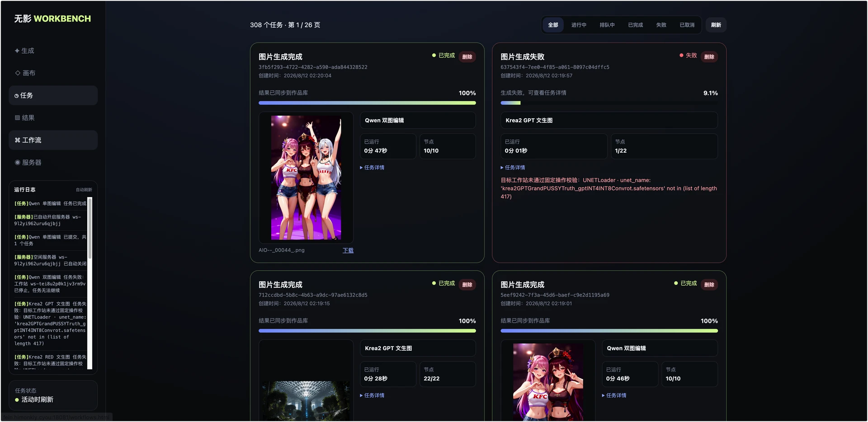The height and width of the screenshot is (422, 868).
Task: Expand 任务详情 for the 0分 47秒 task
Action: coord(372,168)
